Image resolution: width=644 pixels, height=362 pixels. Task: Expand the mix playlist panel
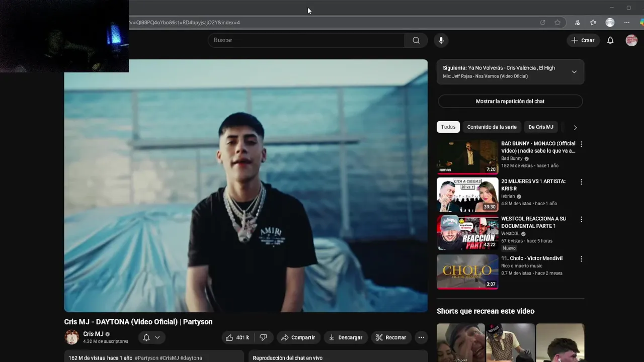pyautogui.click(x=574, y=72)
